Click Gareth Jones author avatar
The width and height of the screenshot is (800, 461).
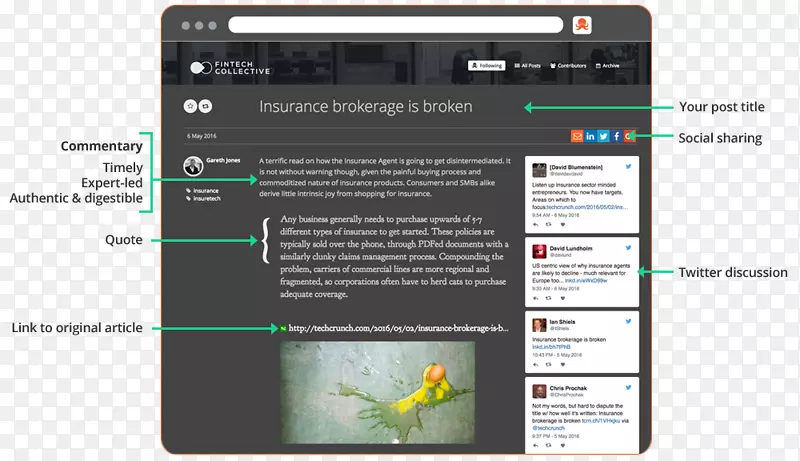[x=193, y=166]
